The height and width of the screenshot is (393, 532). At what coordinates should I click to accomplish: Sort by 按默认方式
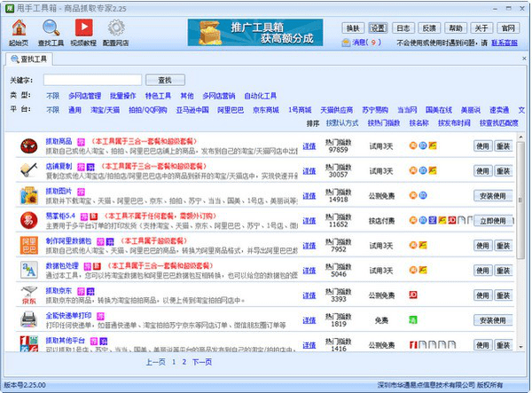click(x=342, y=122)
